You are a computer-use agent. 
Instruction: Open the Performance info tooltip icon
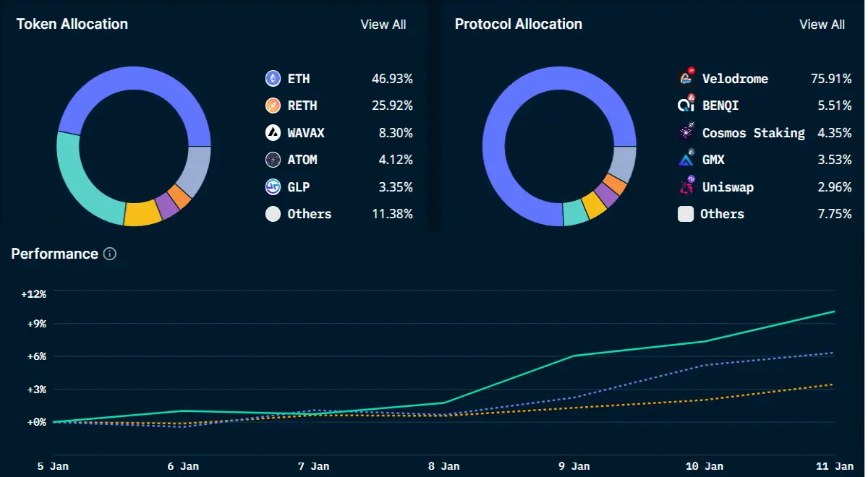click(110, 254)
